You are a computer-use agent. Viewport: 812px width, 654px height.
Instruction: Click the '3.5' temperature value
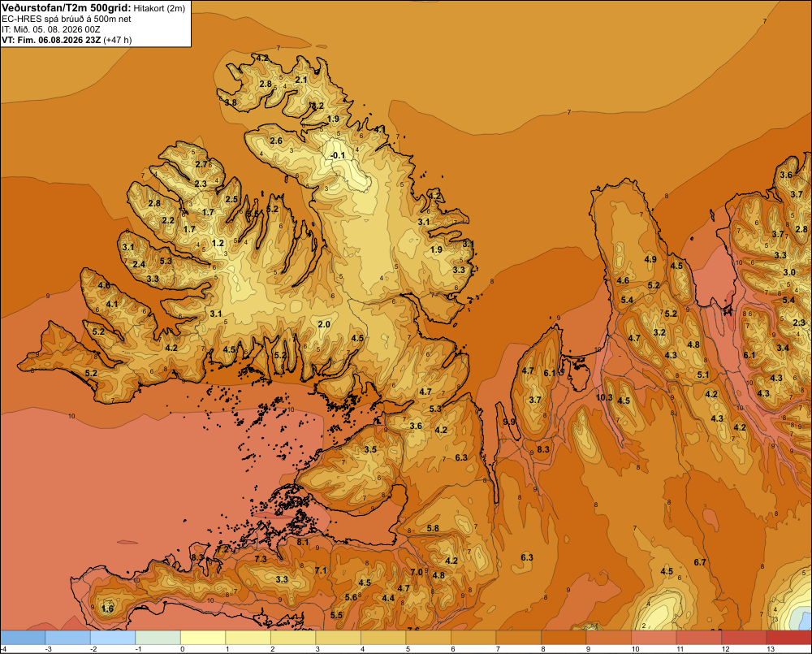(370, 449)
